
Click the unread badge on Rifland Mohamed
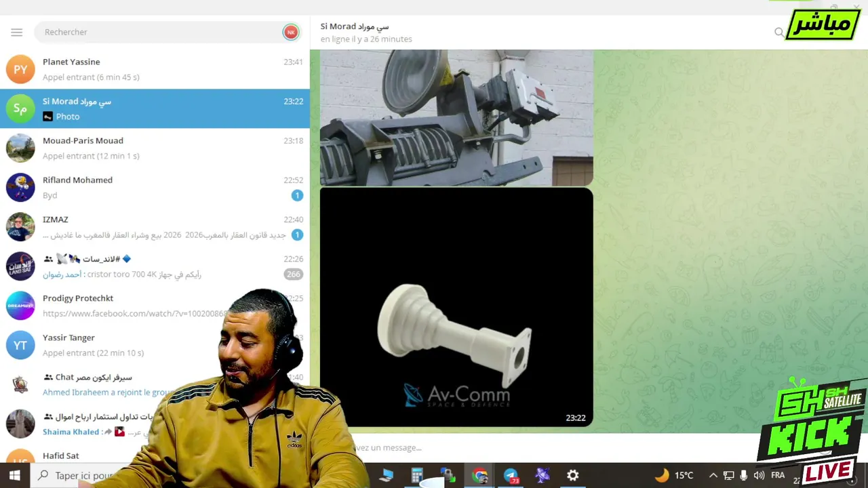tap(297, 195)
